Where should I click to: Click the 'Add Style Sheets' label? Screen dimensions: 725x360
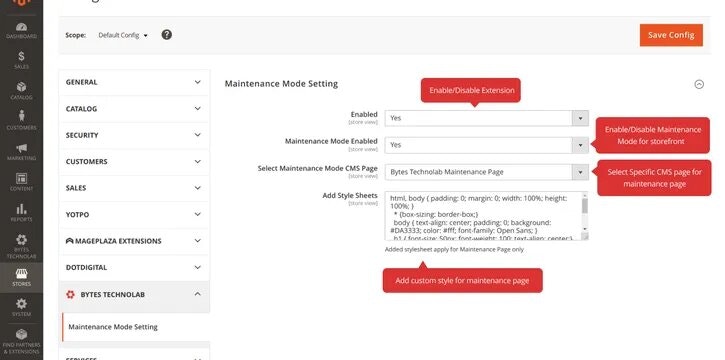click(350, 195)
